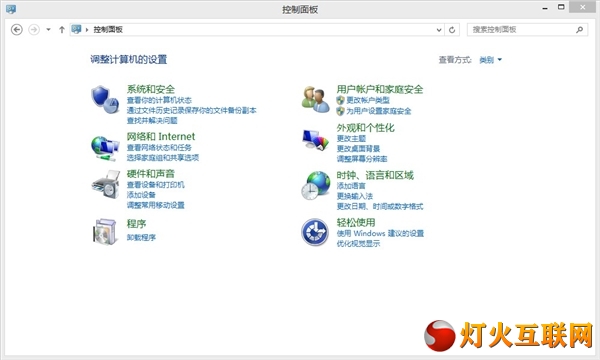Click 调整屏幕分辨率 link
This screenshot has width=600, height=360.
click(362, 158)
